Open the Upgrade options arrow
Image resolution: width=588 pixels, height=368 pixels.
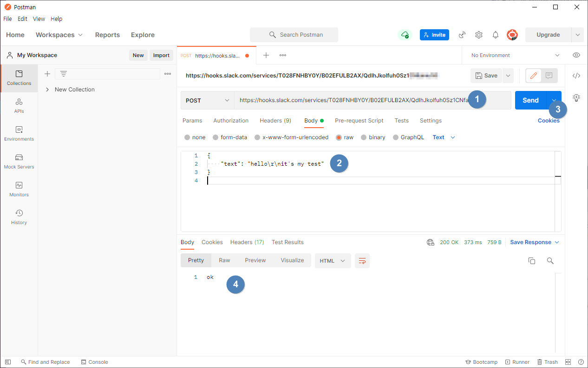click(x=577, y=35)
